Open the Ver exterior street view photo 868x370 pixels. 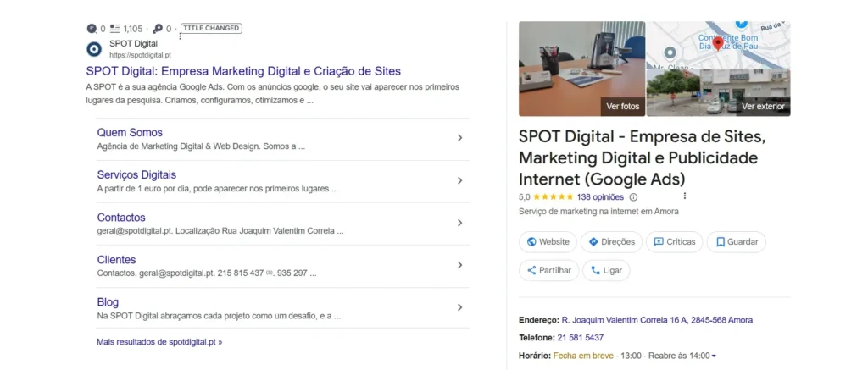pyautogui.click(x=719, y=93)
